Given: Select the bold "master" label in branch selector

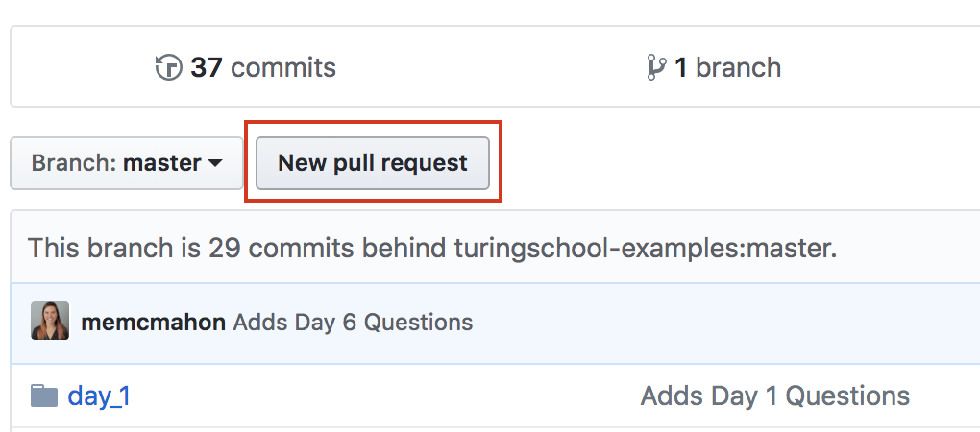Looking at the screenshot, I should (x=162, y=163).
